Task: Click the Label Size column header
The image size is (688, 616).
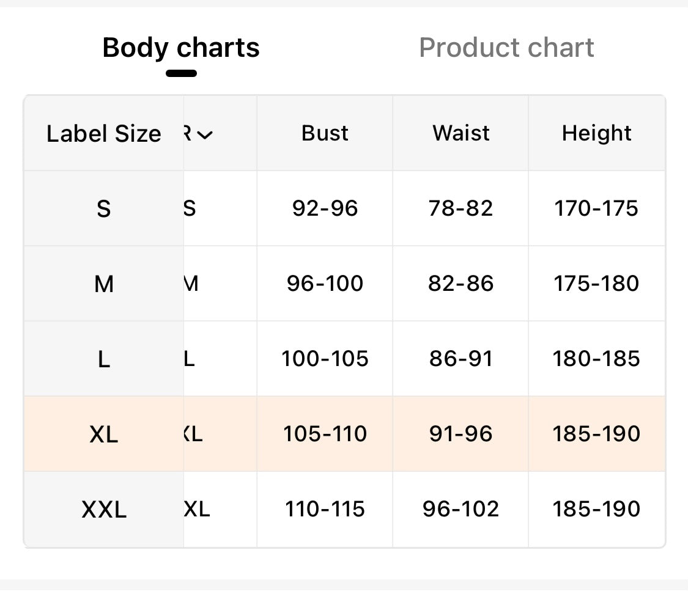Action: [103, 134]
